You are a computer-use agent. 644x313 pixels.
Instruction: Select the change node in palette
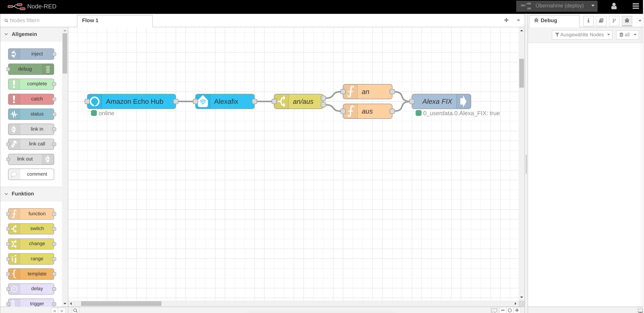tap(31, 244)
